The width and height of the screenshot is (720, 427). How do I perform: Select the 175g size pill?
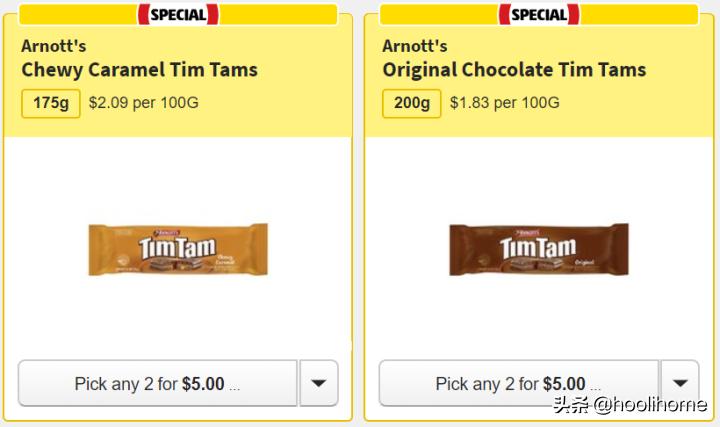pyautogui.click(x=51, y=103)
